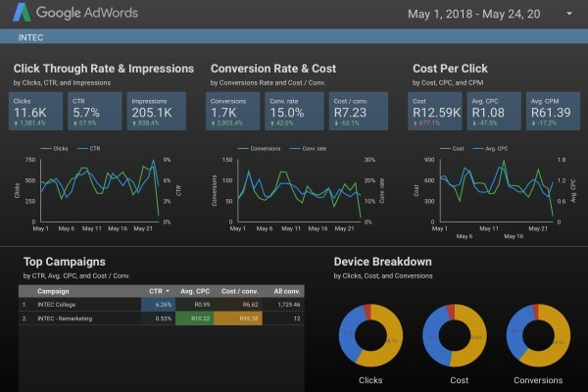Screen dimensions: 588x392
Task: Click the Google AdWords logo icon
Action: [x=22, y=13]
